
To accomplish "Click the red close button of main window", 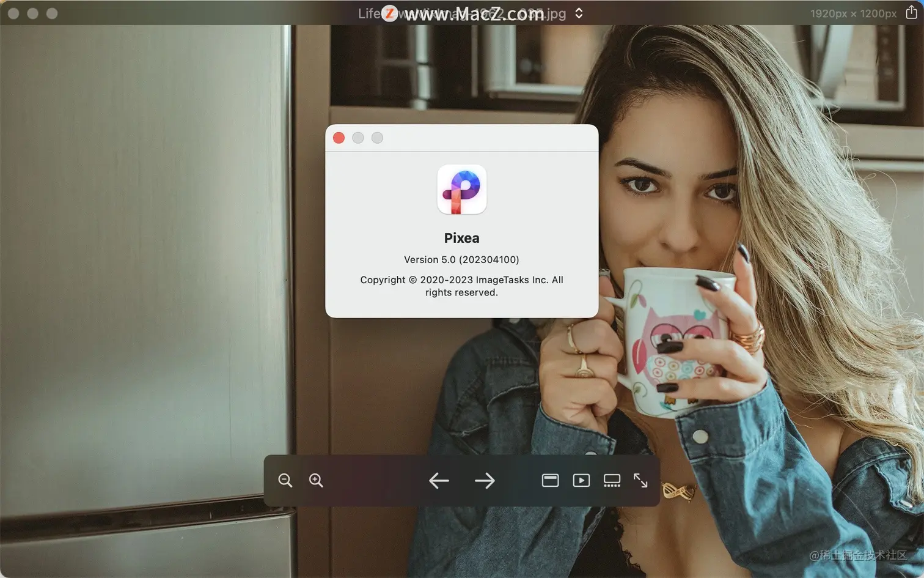I will pyautogui.click(x=13, y=13).
